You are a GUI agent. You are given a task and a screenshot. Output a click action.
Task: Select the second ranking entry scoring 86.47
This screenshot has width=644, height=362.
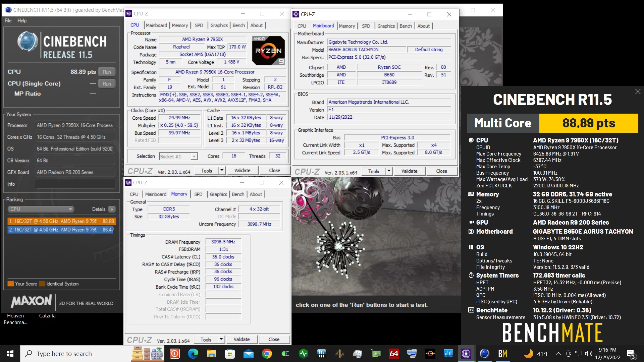(x=61, y=230)
